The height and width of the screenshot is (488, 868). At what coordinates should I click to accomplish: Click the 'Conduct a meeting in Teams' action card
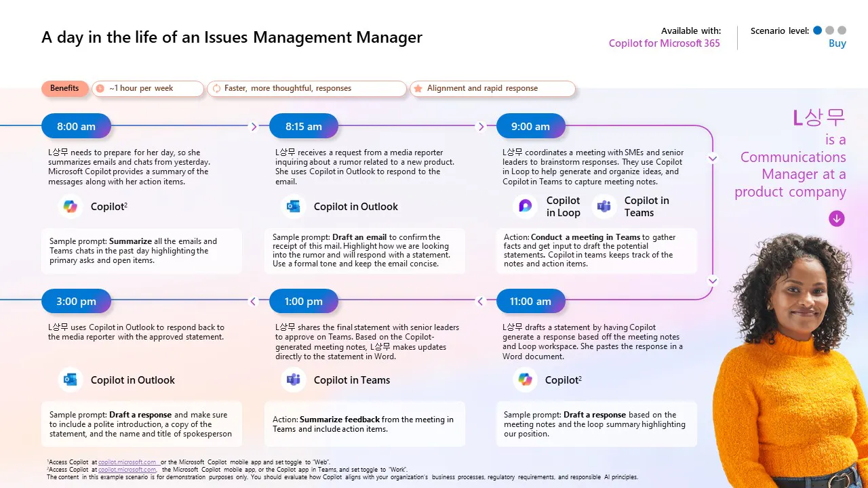597,251
